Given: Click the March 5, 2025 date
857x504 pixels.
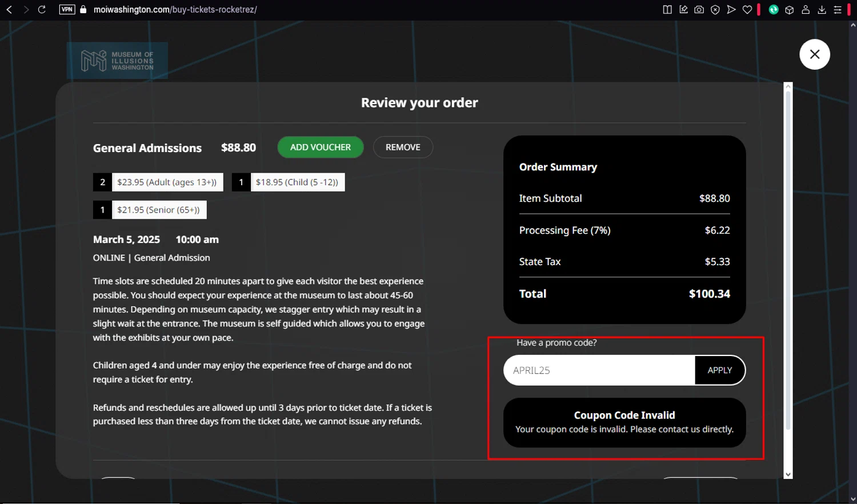Looking at the screenshot, I should pos(126,239).
